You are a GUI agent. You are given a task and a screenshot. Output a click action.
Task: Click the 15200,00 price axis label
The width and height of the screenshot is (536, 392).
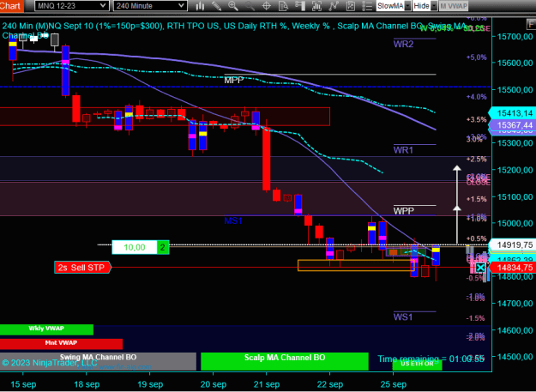(x=515, y=170)
